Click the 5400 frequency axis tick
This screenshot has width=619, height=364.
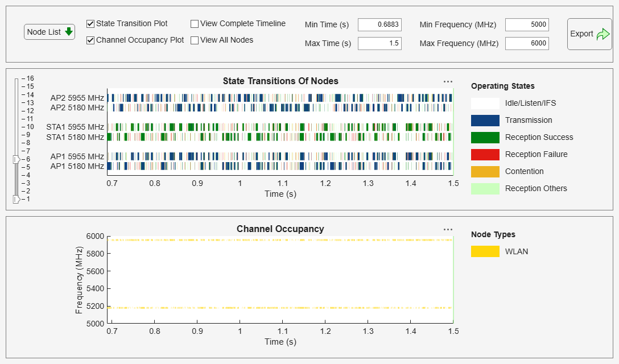pyautogui.click(x=95, y=288)
